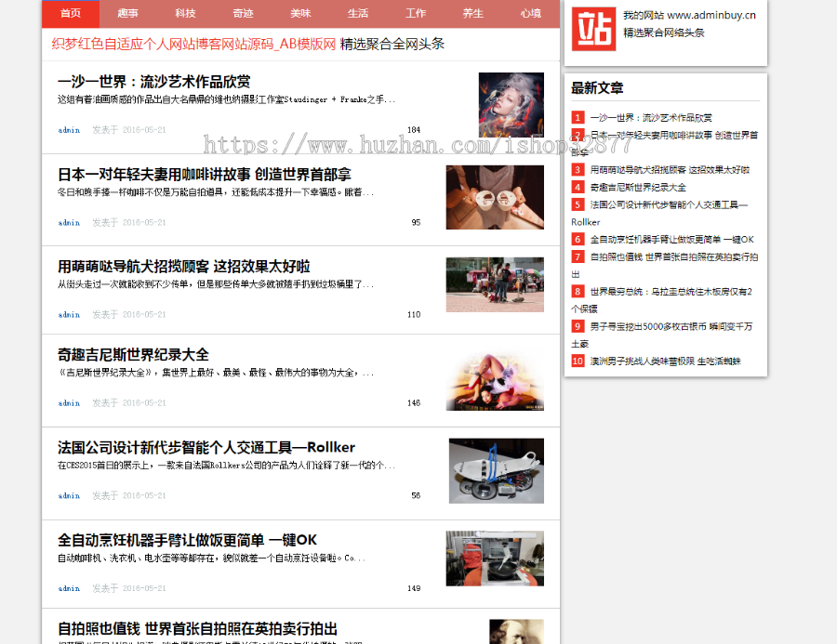Select the 美味 navigation tab
837x644 pixels.
tap(301, 13)
